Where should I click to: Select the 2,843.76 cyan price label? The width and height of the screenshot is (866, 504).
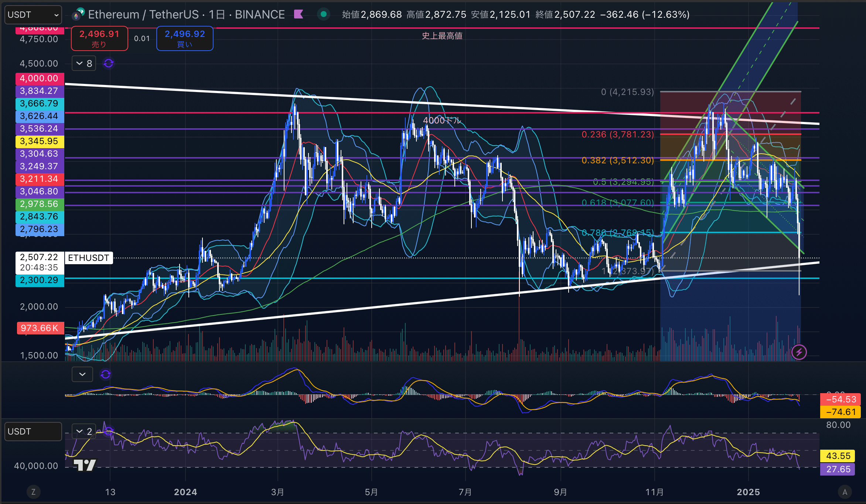click(x=40, y=217)
